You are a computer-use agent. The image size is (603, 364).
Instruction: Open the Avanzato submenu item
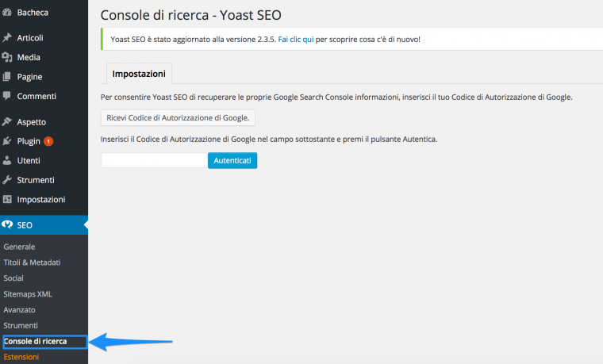click(x=19, y=310)
